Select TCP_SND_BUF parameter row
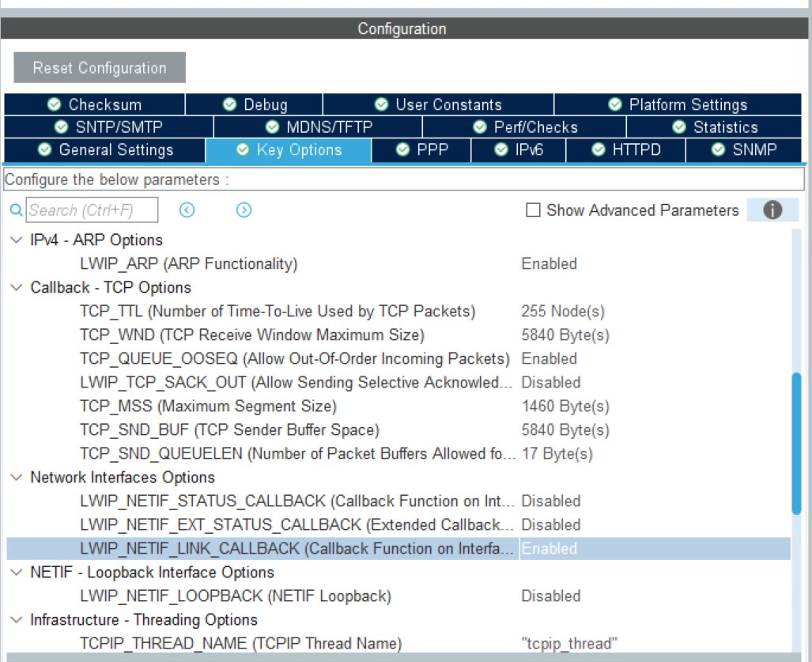Image resolution: width=812 pixels, height=662 pixels. [x=398, y=430]
